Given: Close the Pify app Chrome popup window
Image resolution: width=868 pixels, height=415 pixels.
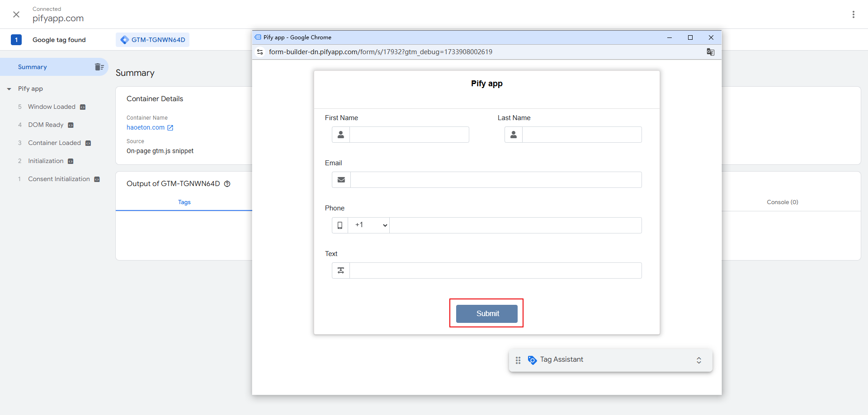Looking at the screenshot, I should [711, 37].
